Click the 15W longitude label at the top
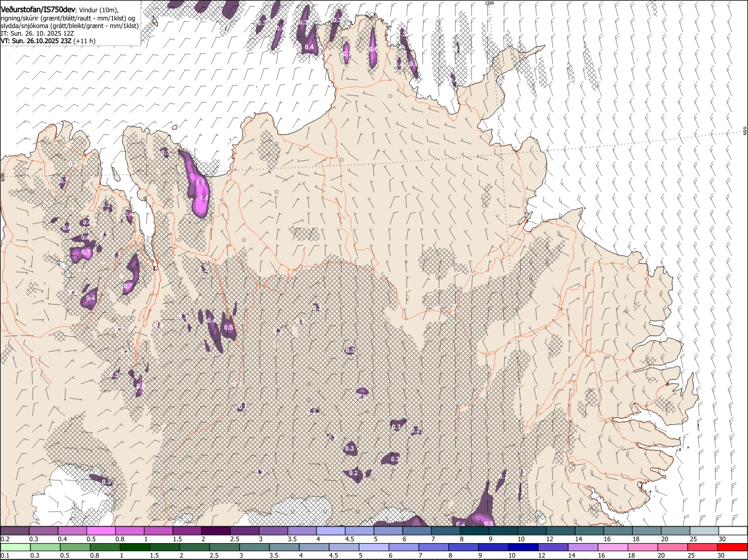The height and width of the screenshot is (560, 748). click(490, 3)
